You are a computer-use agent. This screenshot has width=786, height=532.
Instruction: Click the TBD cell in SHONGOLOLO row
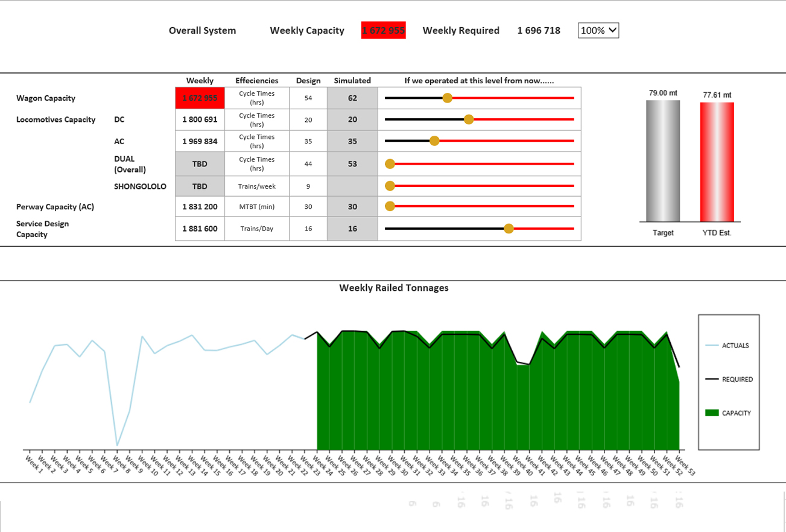click(200, 186)
